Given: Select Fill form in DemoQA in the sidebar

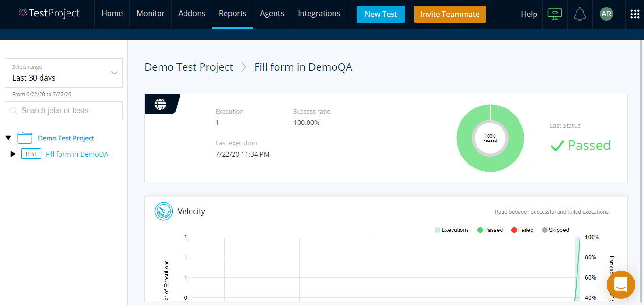Looking at the screenshot, I should coord(77,154).
